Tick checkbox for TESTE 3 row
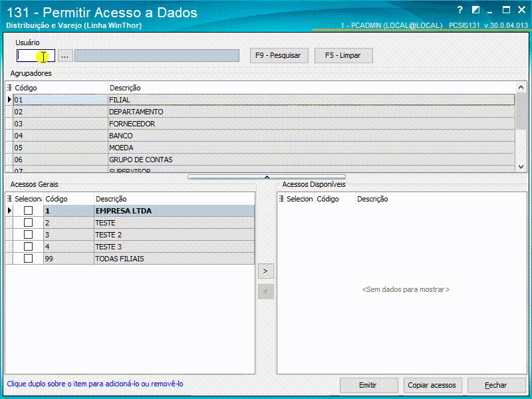The image size is (532, 399). click(x=28, y=246)
